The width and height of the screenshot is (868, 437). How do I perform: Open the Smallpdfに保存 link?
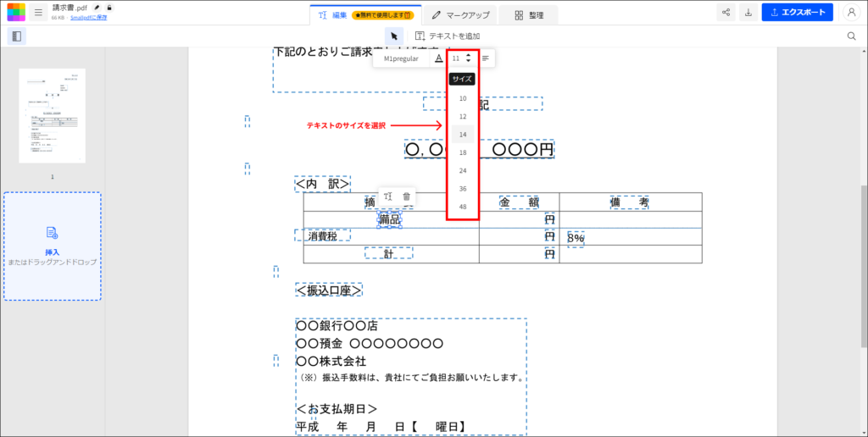88,18
